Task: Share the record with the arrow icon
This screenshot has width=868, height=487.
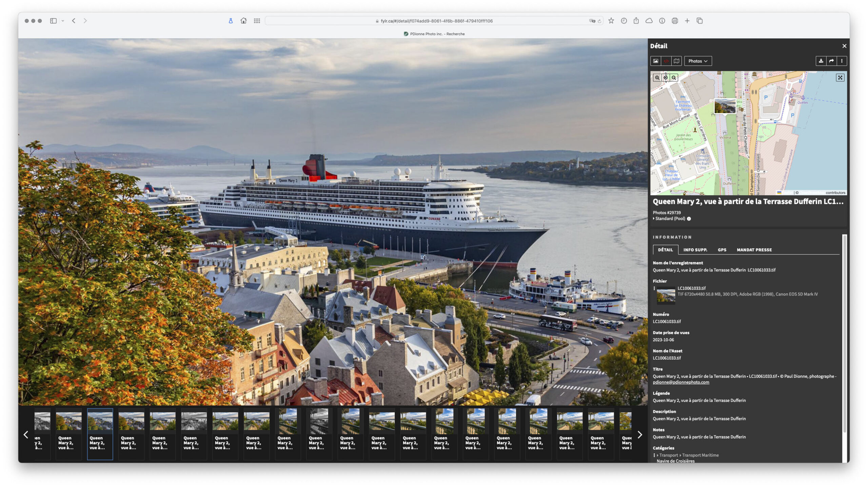Action: pos(831,61)
